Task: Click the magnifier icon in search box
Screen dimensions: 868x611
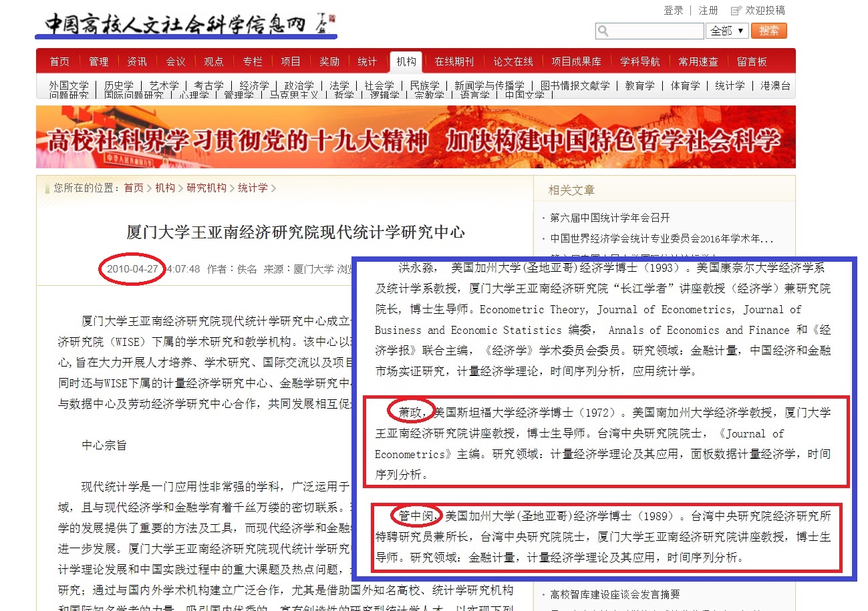Action: [603, 31]
